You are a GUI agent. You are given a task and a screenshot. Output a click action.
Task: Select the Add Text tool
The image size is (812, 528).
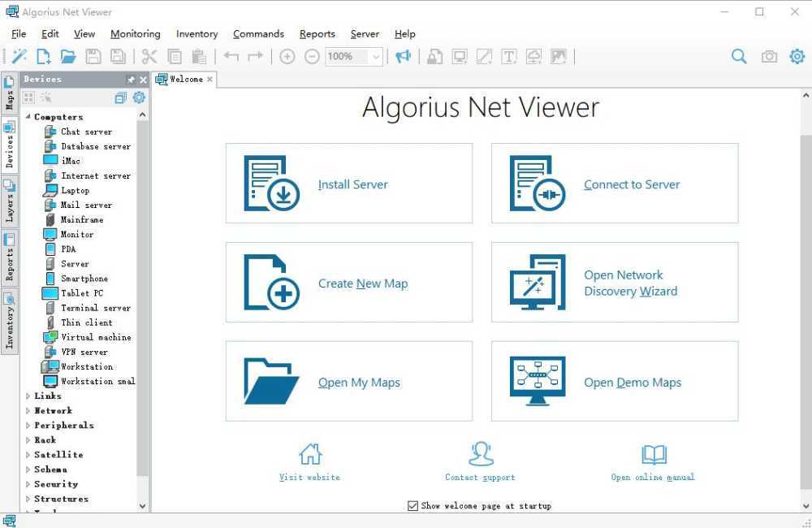tap(508, 56)
